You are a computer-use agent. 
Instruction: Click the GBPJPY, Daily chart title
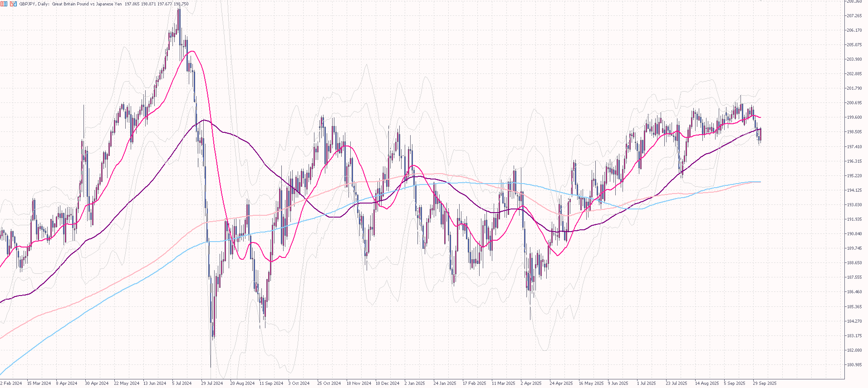[x=34, y=4]
